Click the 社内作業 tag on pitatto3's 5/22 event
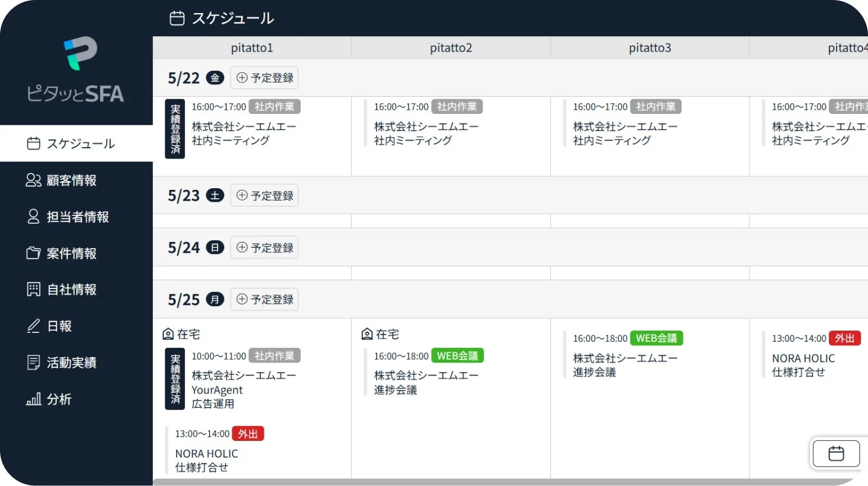Screen dimensions: 868x486 [x=656, y=107]
